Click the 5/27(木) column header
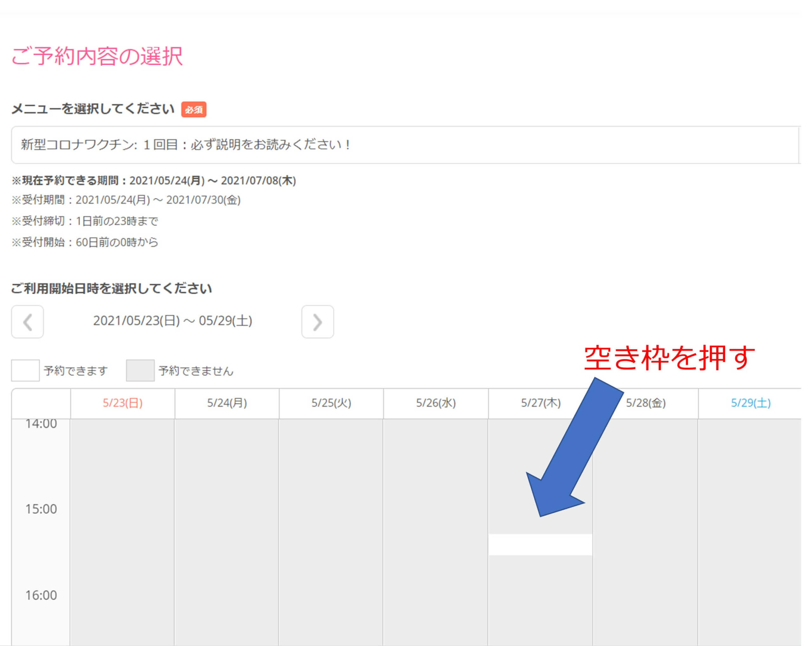The height and width of the screenshot is (646, 812). coord(540,403)
